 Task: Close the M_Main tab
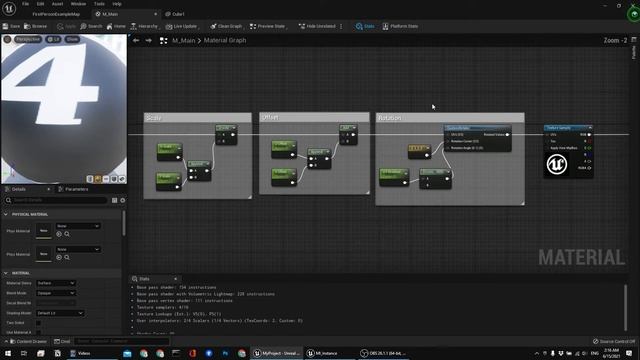click(x=155, y=14)
